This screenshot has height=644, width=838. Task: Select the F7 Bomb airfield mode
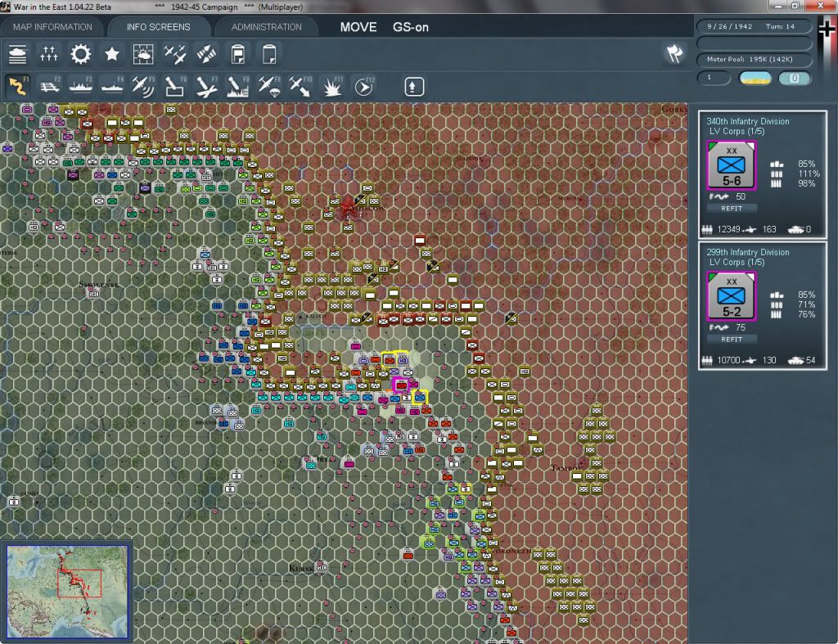tap(206, 86)
